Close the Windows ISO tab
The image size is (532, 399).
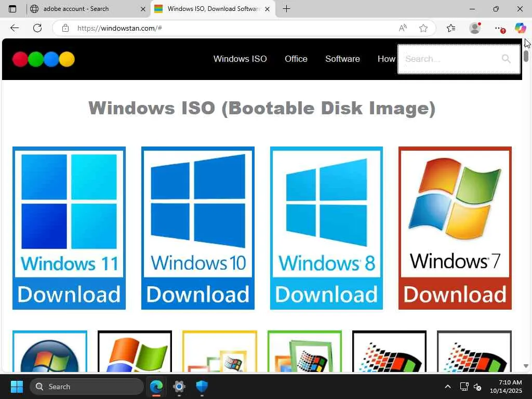(268, 9)
